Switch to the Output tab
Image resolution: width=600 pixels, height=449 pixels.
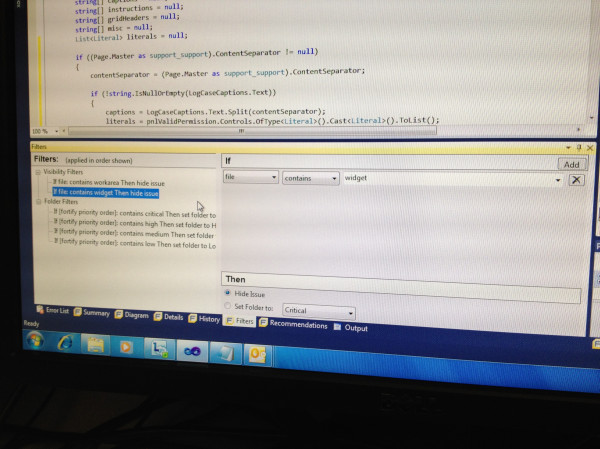[x=351, y=327]
